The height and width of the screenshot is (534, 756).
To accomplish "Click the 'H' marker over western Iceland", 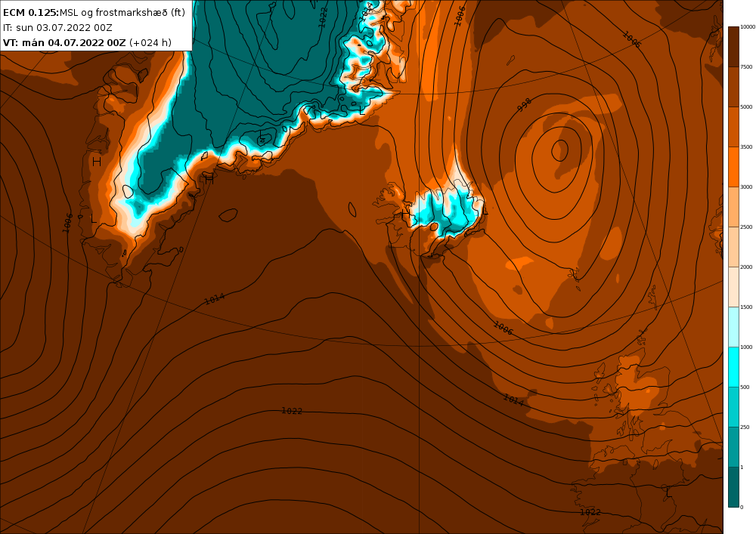I will tap(406, 213).
